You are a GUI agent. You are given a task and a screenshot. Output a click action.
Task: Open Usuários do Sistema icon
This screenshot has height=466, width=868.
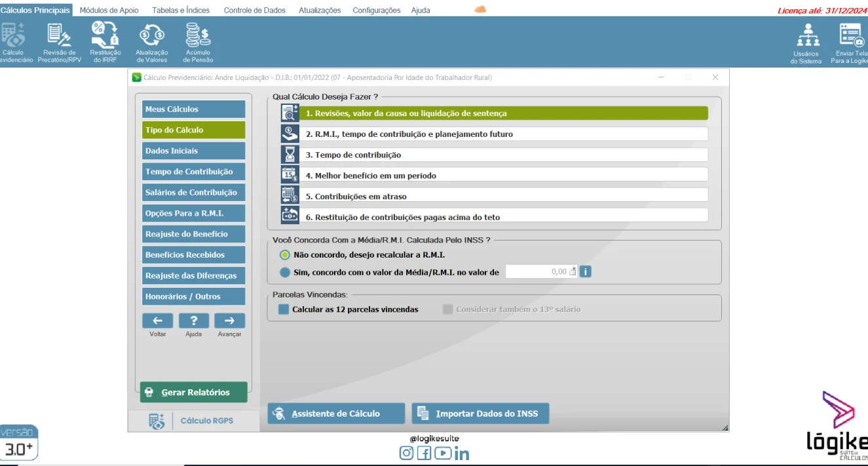point(807,43)
